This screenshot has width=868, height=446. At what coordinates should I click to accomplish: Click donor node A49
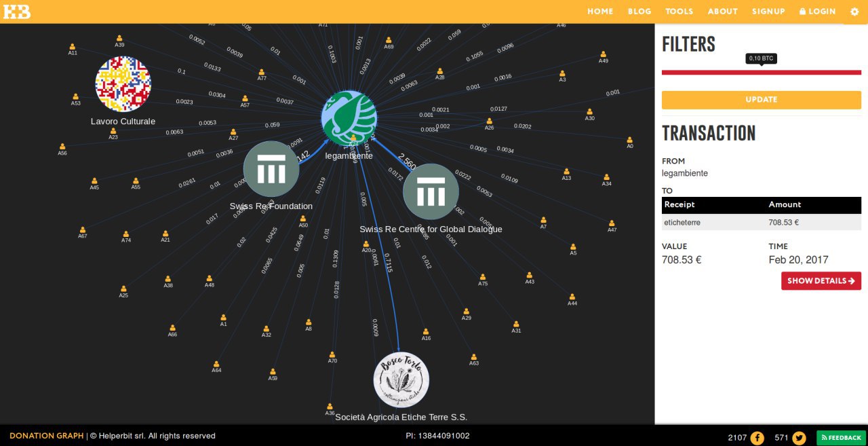point(603,54)
